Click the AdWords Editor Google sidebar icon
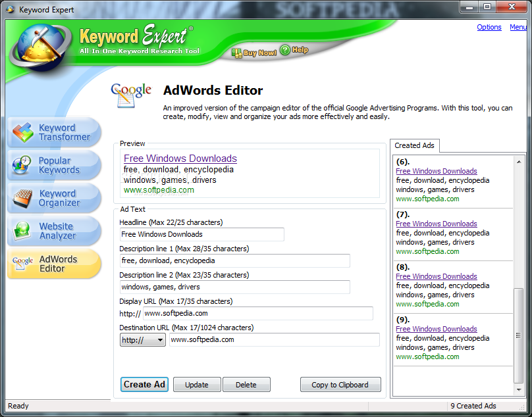The image size is (532, 417). [x=23, y=264]
